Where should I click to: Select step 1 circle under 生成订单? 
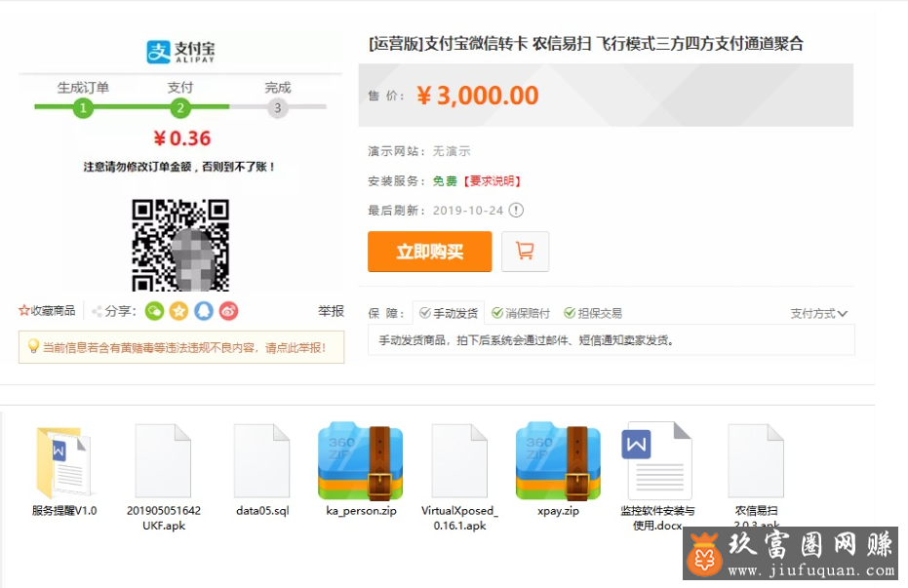point(83,108)
